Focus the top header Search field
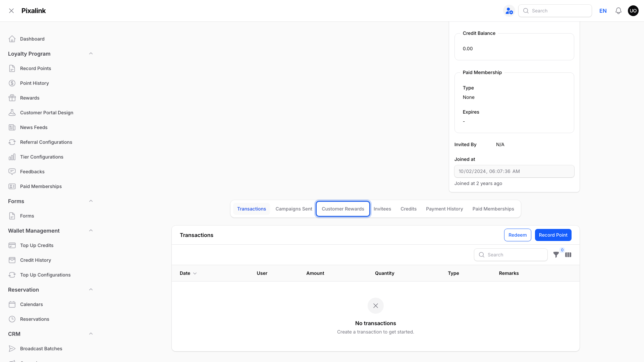644x362 pixels. [555, 11]
